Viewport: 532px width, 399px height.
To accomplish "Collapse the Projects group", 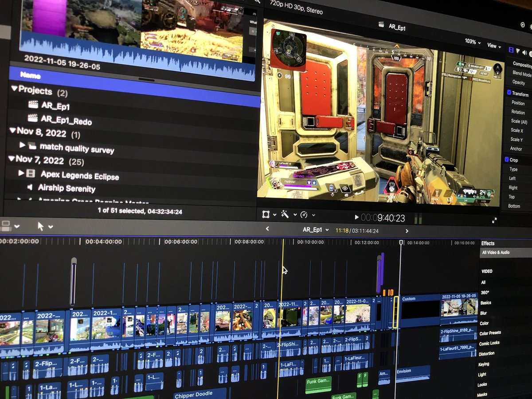I will coord(14,89).
